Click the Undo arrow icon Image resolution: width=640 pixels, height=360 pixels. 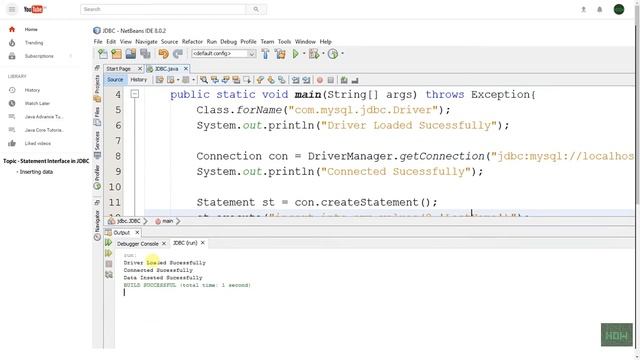click(x=163, y=53)
